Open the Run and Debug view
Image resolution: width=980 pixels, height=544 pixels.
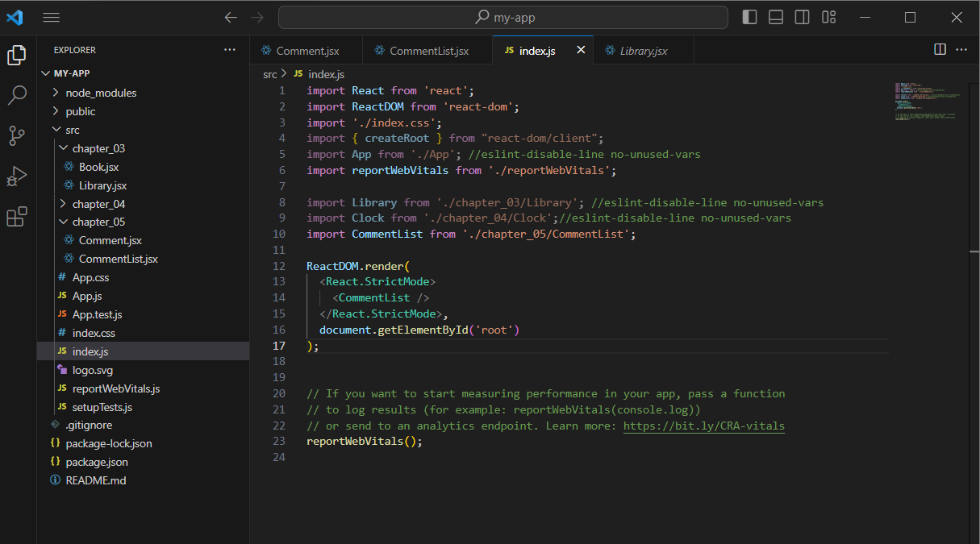point(17,176)
